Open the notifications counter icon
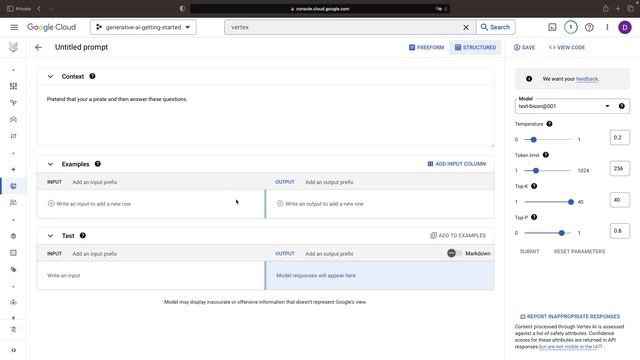640x360 pixels. (571, 27)
